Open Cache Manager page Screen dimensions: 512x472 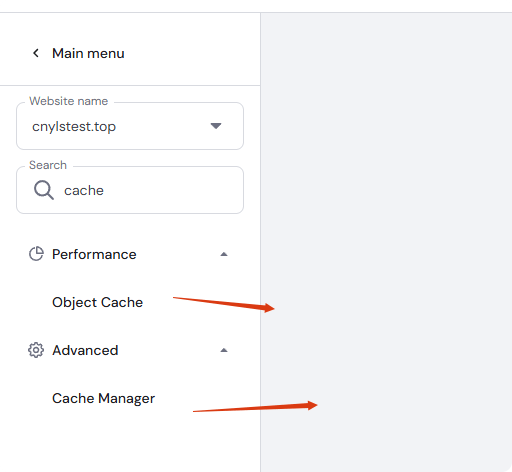[103, 398]
